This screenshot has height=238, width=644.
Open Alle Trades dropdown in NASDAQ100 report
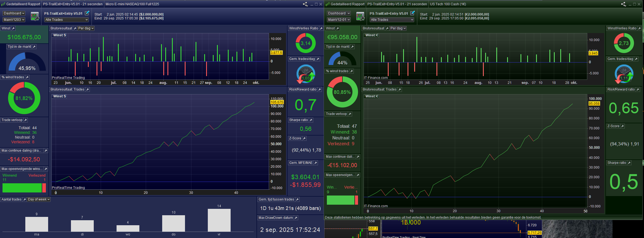coord(66,20)
